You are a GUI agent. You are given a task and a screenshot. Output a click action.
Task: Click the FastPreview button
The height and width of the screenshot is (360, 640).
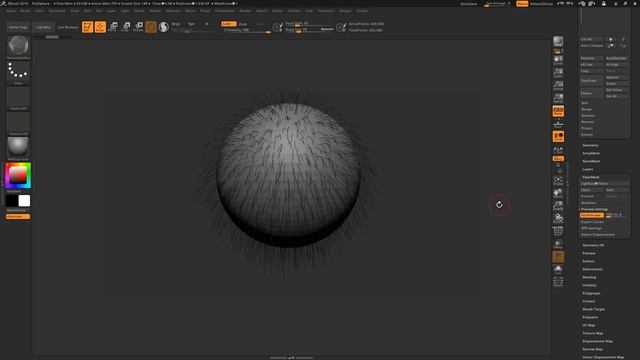click(x=591, y=215)
